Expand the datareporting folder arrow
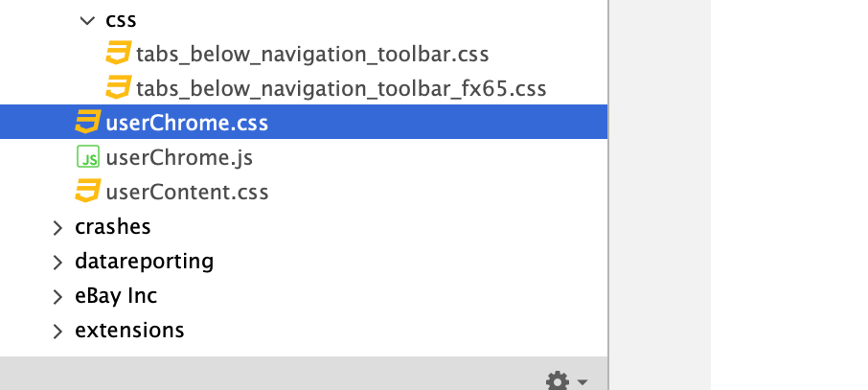 coord(57,262)
